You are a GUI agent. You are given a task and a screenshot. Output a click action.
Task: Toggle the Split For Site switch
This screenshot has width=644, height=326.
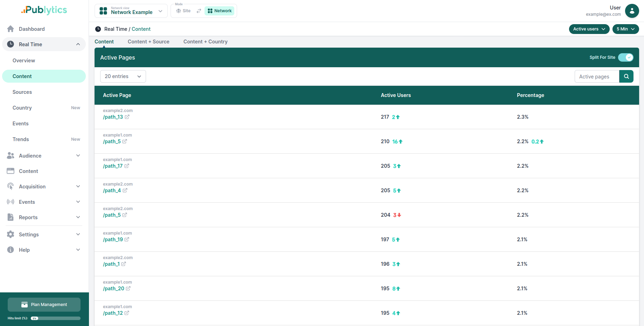tap(626, 57)
